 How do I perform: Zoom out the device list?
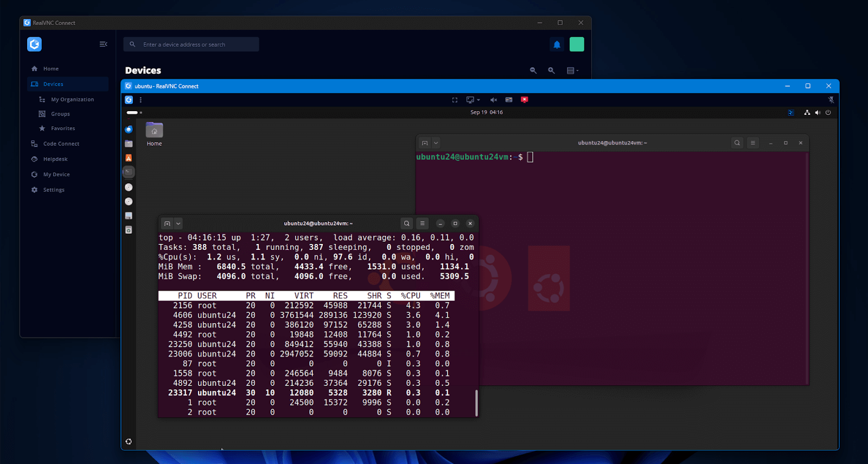click(533, 70)
